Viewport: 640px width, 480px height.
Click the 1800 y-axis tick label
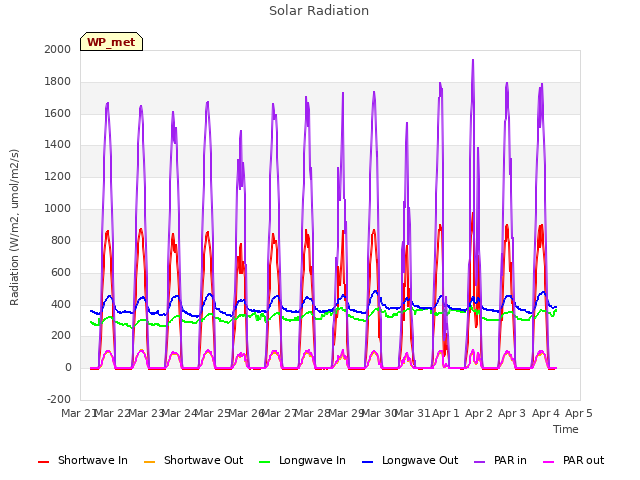point(58,82)
